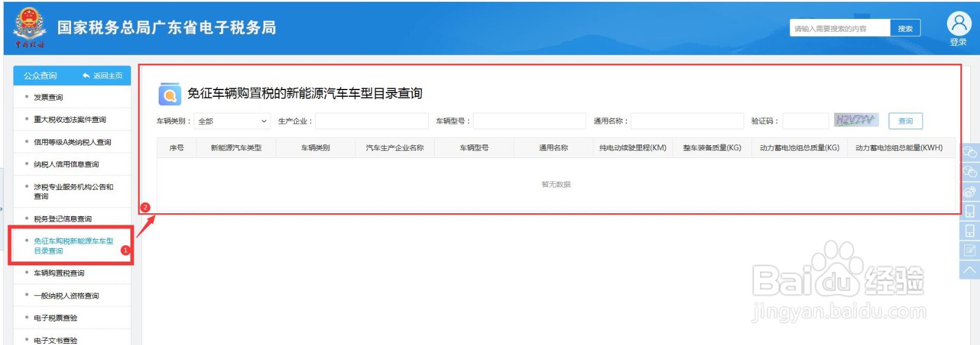980x345 pixels.
Task: Open 信用等级A类纳税人查询 menu item
Action: [x=72, y=142]
